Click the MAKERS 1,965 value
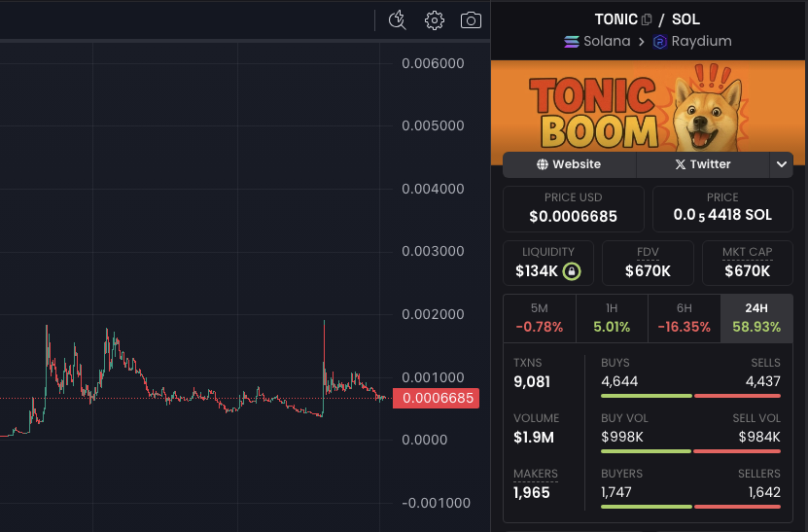 pos(532,493)
